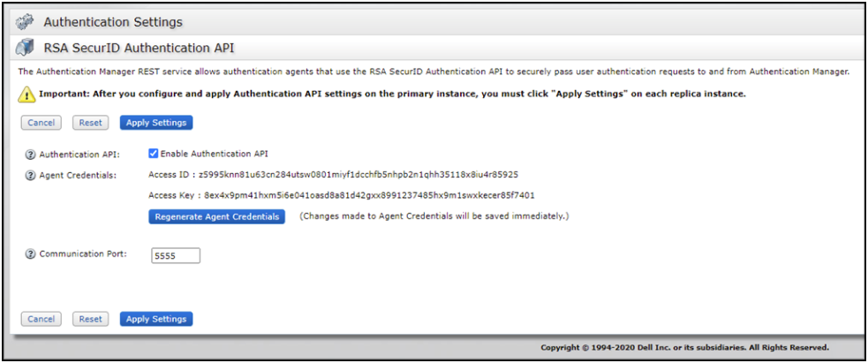Click Regenerate Agent Credentials
The image size is (868, 363).
(216, 216)
